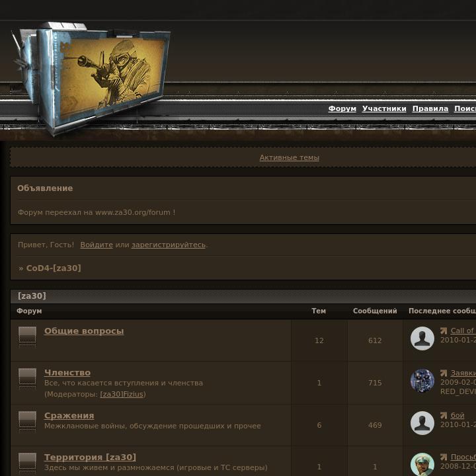The image size is (476, 476).
Task: Click the зарегистрируйтесь registration link
Action: click(x=169, y=245)
